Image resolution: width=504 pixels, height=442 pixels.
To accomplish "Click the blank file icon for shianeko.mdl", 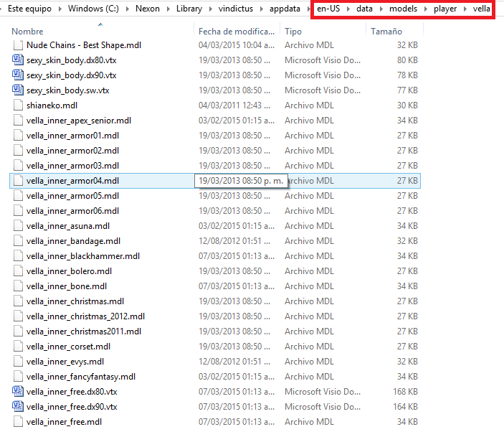I will click(18, 105).
